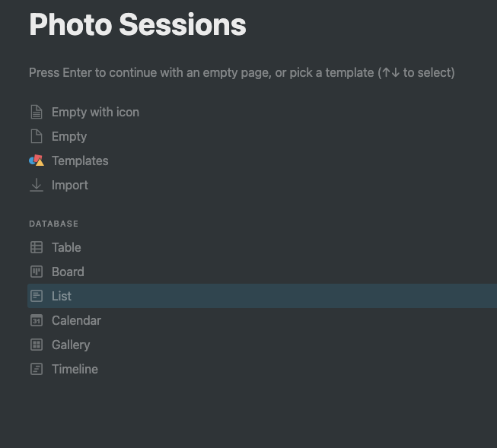Viewport: 497px width, 448px height.
Task: Create a Table database
Action: pos(66,247)
